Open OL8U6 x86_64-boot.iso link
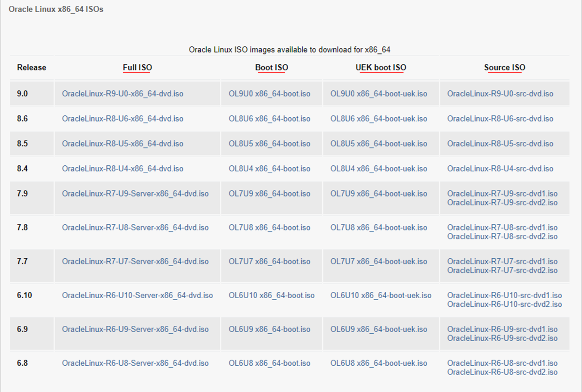The width and height of the screenshot is (582, 392). (270, 119)
